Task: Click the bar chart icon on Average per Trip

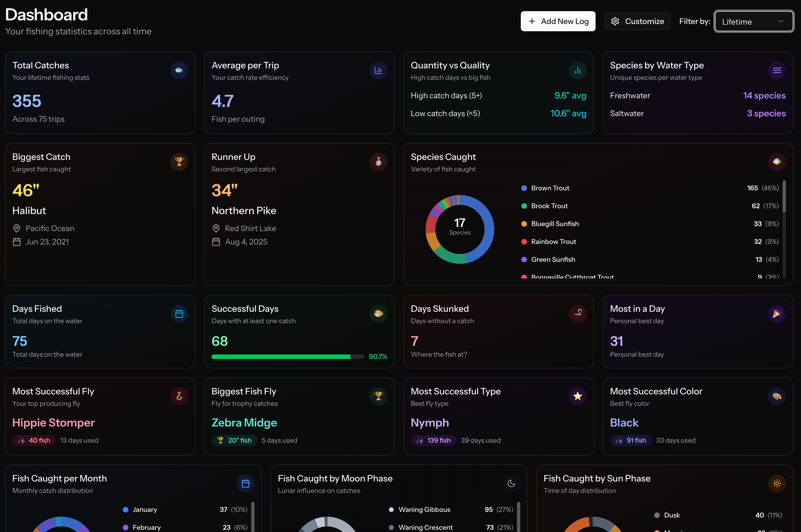Action: [x=378, y=70]
